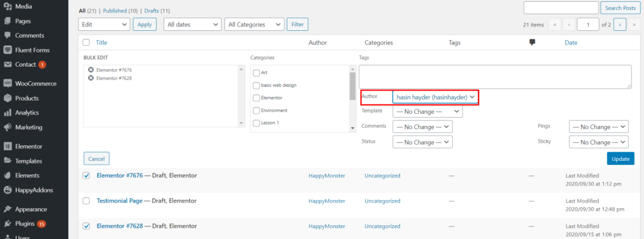Click the Marketing megaphone icon
Image resolution: width=644 pixels, height=239 pixels.
click(x=8, y=127)
